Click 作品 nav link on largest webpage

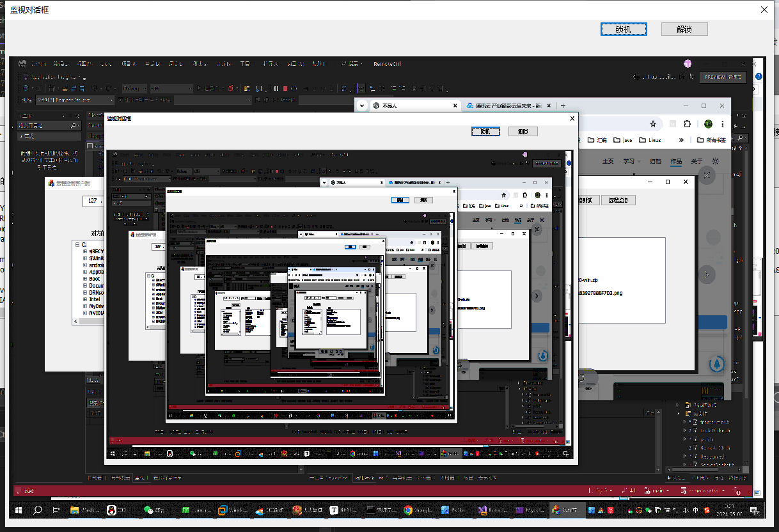(676, 161)
